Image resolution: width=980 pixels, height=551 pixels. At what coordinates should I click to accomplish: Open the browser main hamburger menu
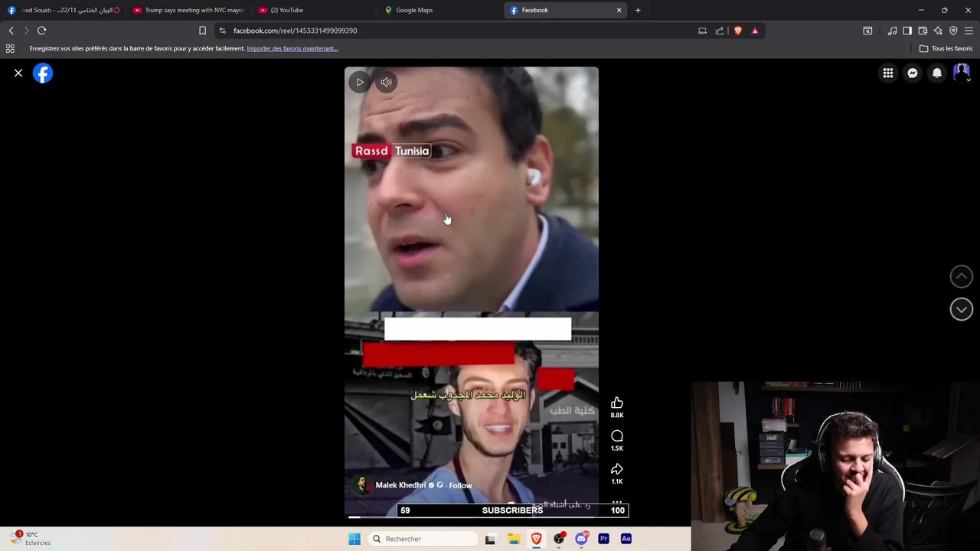tap(969, 31)
